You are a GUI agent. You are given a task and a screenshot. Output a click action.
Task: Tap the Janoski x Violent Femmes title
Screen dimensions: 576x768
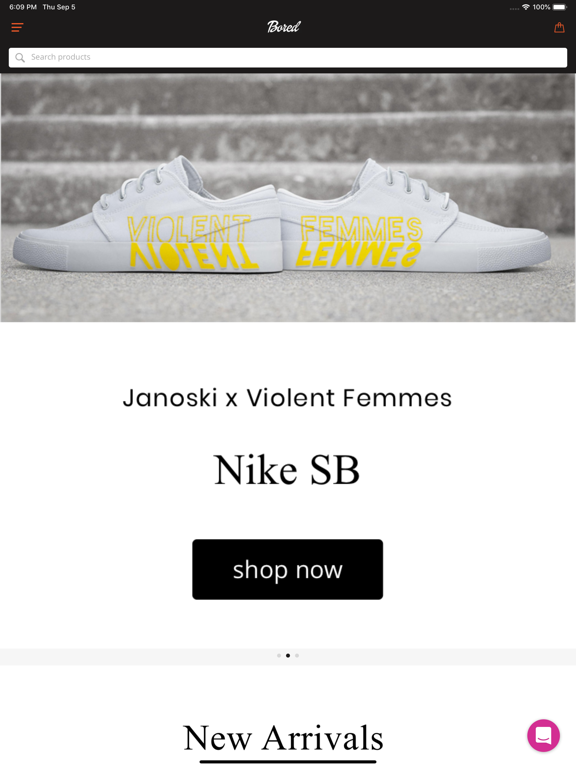click(287, 397)
